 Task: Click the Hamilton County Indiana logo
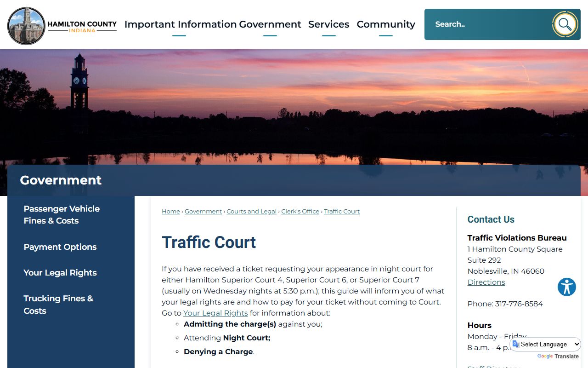coord(62,26)
